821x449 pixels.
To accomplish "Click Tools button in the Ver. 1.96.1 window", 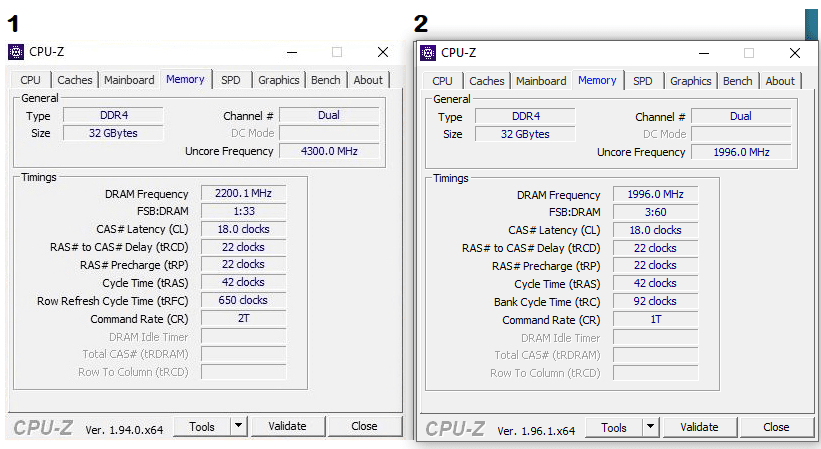I will click(614, 428).
